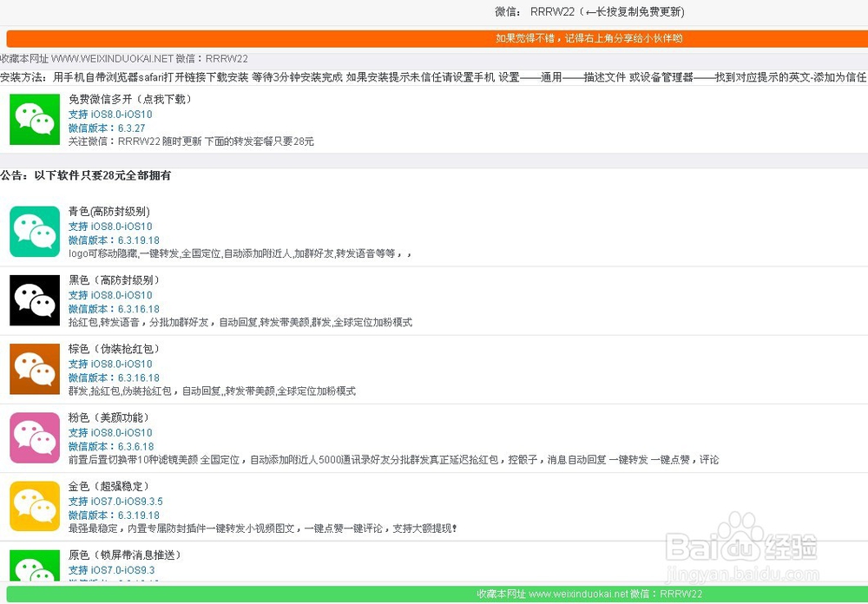Open the 金色（超强稳定）title link
The width and height of the screenshot is (868, 604).
pos(109,486)
